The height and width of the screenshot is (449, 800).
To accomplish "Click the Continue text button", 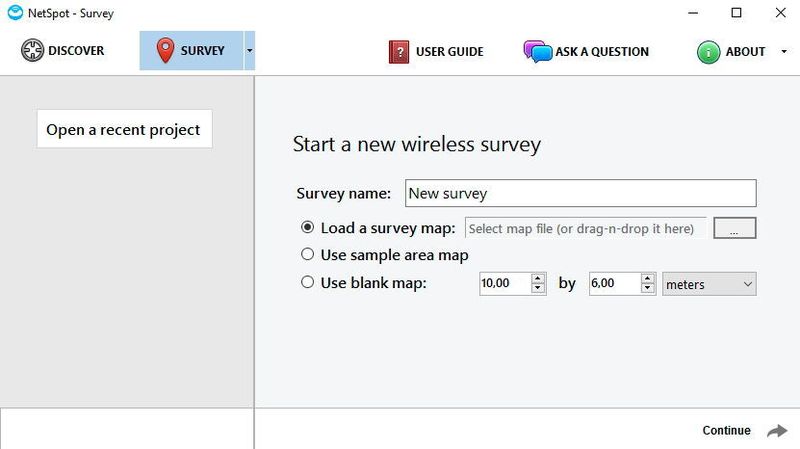I will click(727, 430).
